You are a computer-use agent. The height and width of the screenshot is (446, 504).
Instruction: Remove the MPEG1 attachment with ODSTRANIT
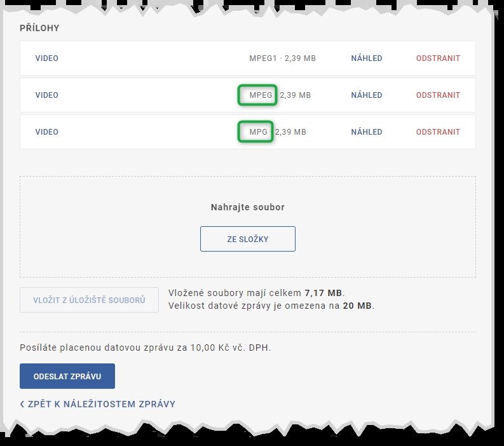(438, 58)
